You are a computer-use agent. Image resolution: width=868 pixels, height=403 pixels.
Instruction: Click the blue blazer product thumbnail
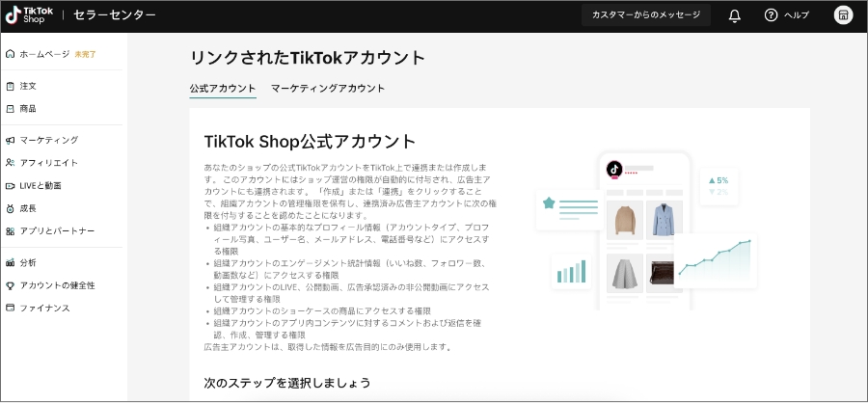665,220
